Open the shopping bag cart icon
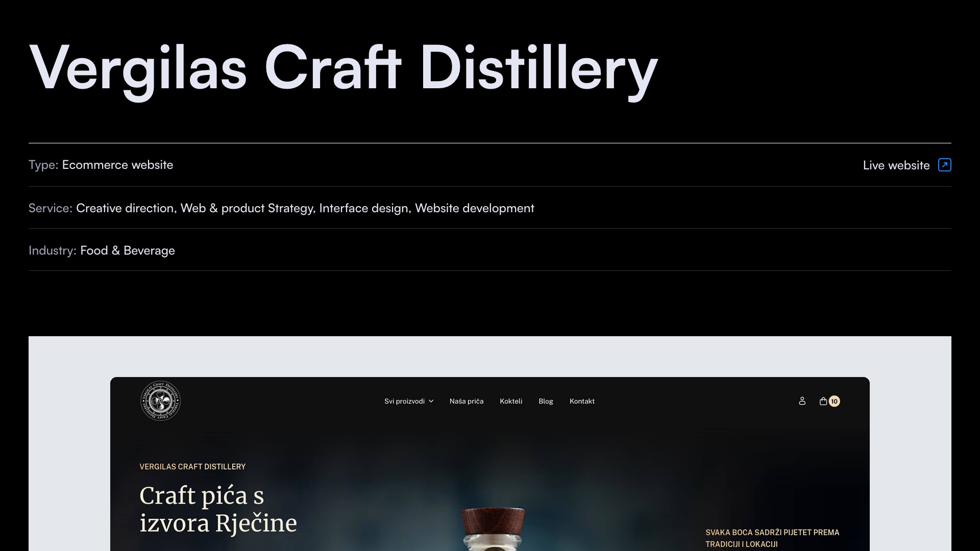980x551 pixels. [823, 401]
